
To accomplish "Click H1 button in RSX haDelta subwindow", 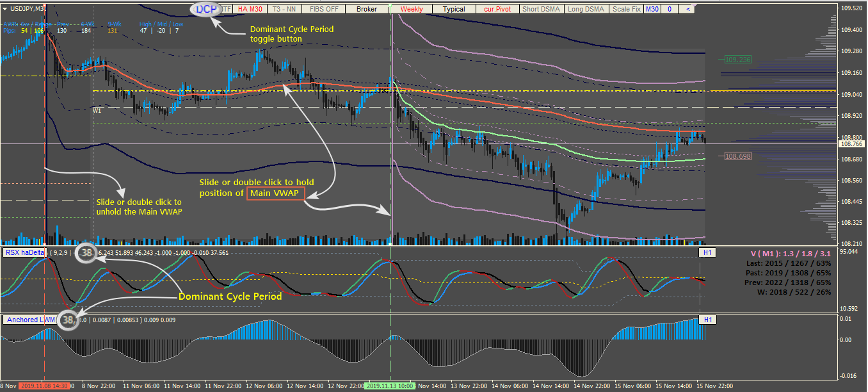I will click(707, 252).
